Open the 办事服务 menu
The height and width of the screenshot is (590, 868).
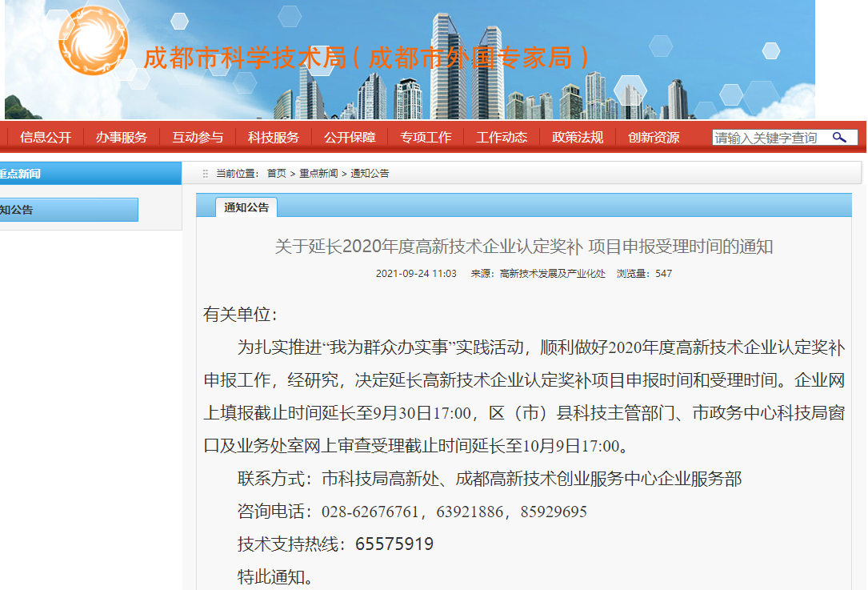coord(122,138)
